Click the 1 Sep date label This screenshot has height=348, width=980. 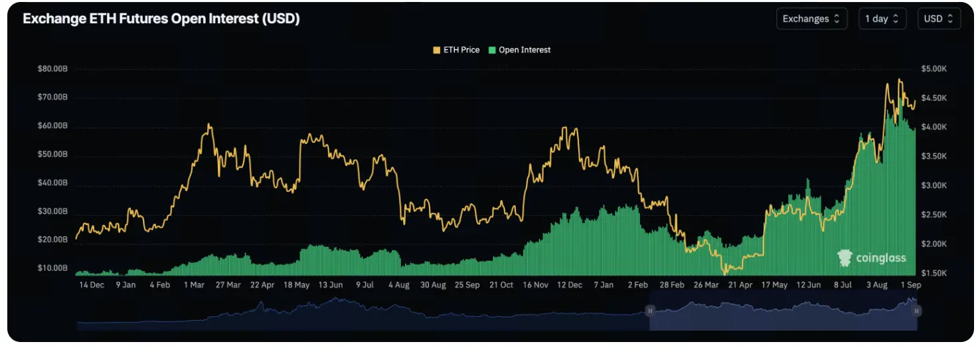pos(910,285)
